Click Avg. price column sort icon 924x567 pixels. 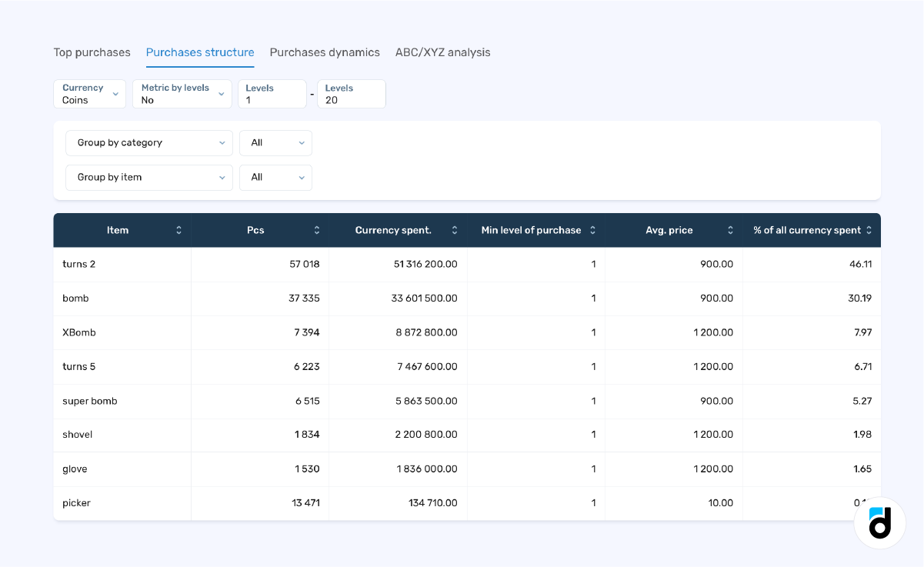[730, 230]
